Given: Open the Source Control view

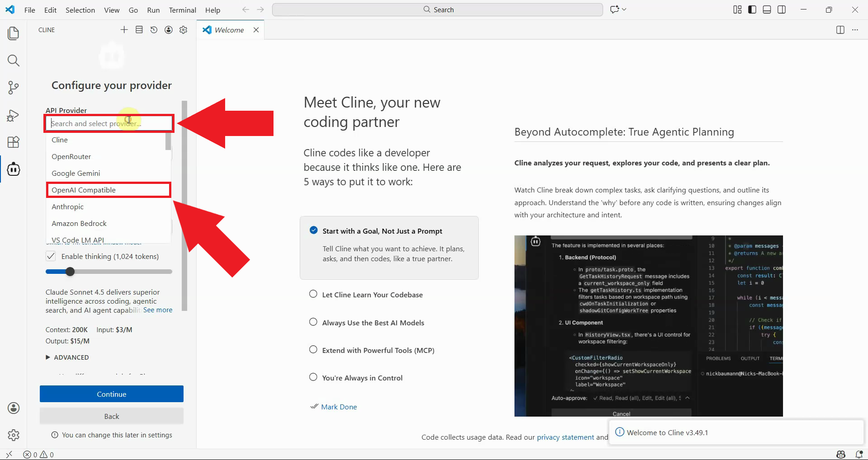Looking at the screenshot, I should [14, 88].
